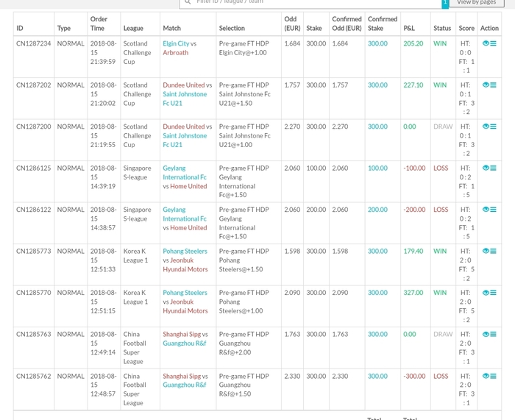
Task: Open Shanghai Sipg in row CN1285763
Action: click(x=182, y=334)
